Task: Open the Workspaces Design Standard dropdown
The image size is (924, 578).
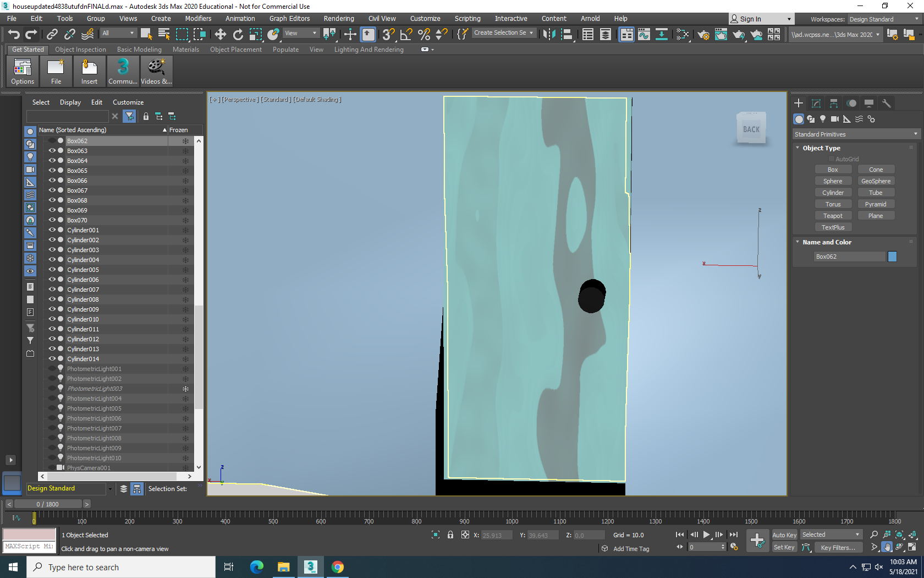Action: [884, 19]
